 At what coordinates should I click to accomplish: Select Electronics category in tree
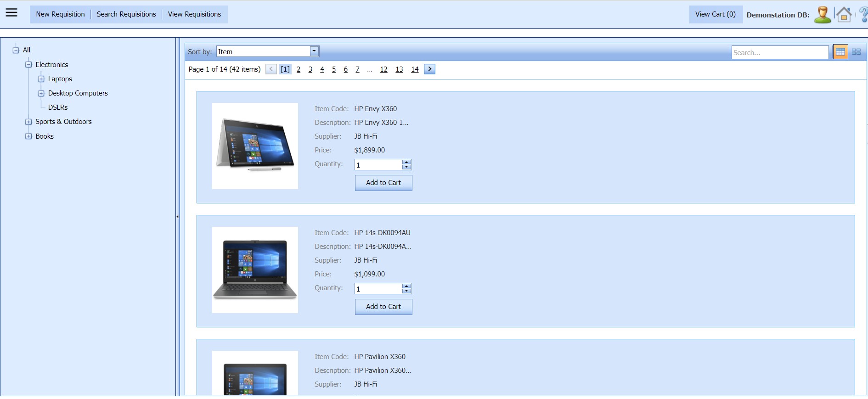coord(52,65)
